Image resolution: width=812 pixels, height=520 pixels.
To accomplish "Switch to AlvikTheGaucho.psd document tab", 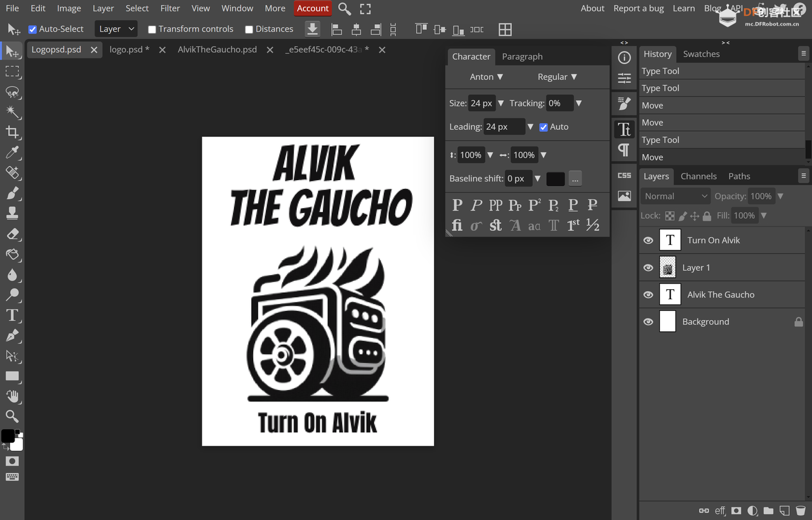I will 217,49.
